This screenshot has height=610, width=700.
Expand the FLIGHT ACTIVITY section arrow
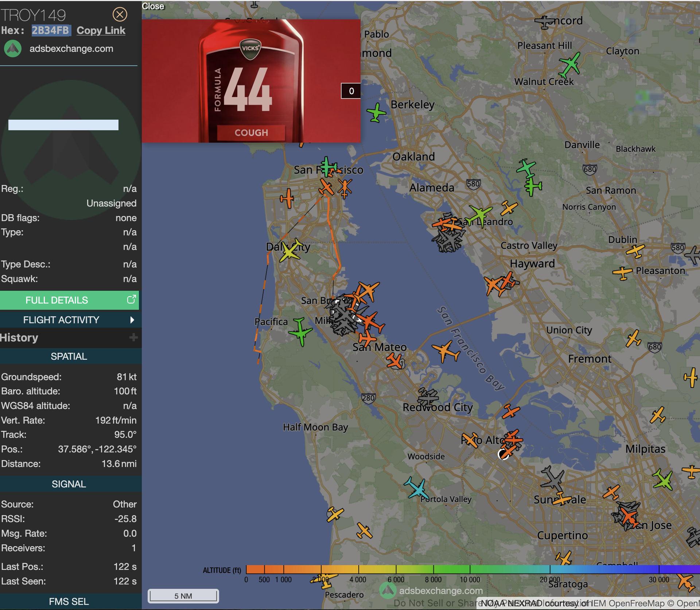tap(132, 320)
